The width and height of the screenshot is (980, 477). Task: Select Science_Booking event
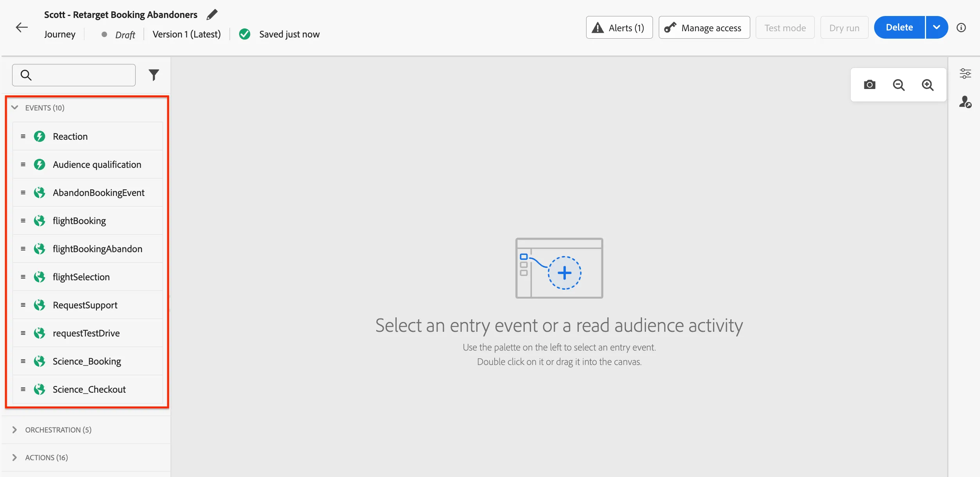click(88, 361)
